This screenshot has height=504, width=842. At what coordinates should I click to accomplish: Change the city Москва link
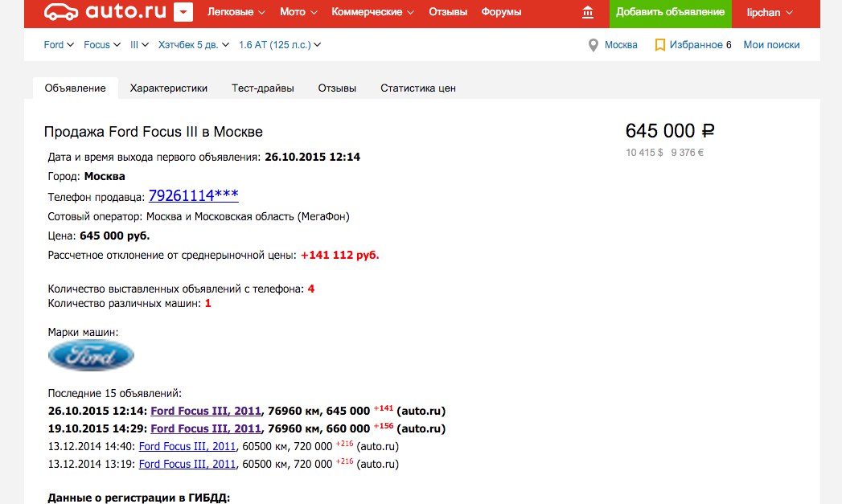[x=621, y=44]
